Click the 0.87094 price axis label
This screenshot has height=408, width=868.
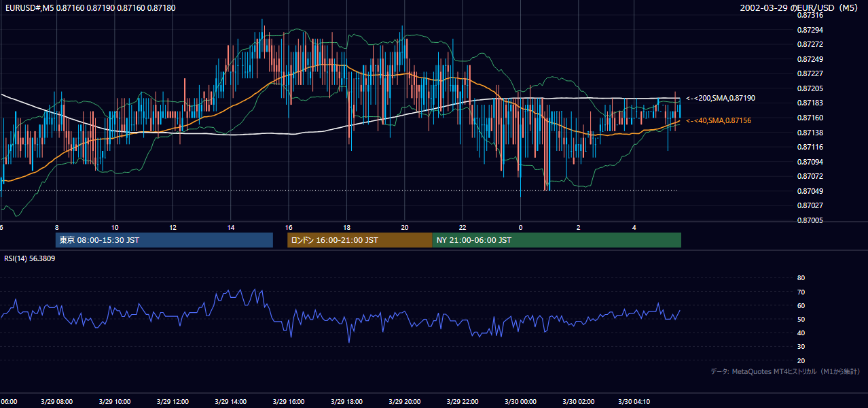810,162
